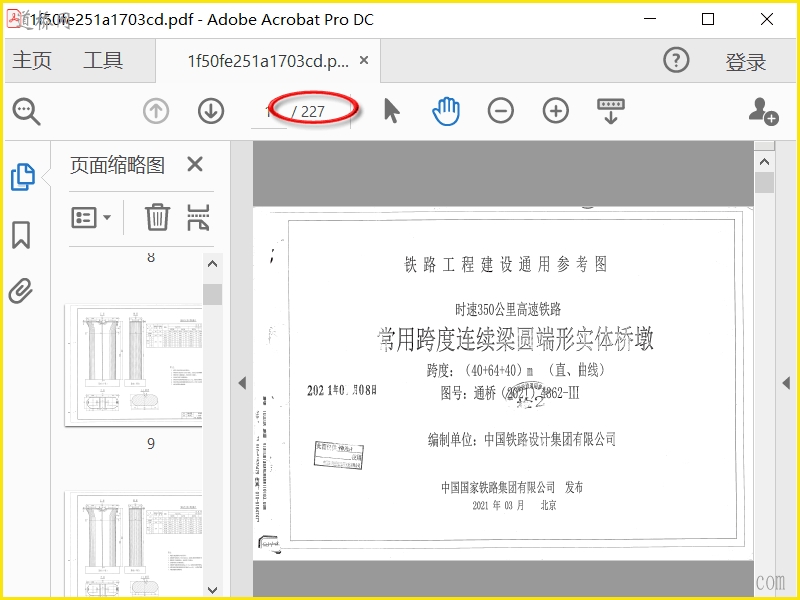This screenshot has width=800, height=600.
Task: Switch to the 工具 tab
Action: (x=103, y=60)
